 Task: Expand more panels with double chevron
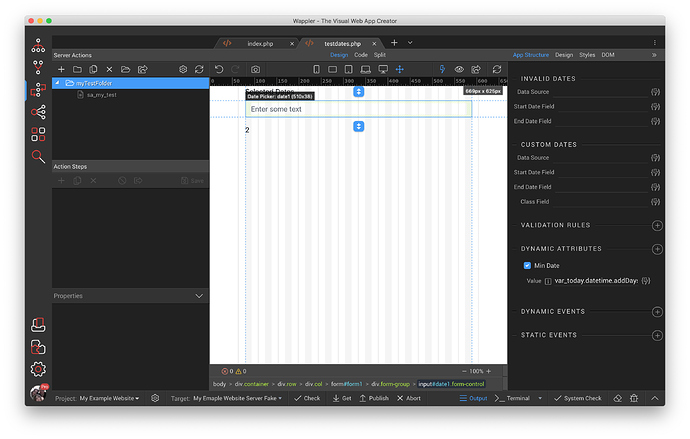point(654,55)
